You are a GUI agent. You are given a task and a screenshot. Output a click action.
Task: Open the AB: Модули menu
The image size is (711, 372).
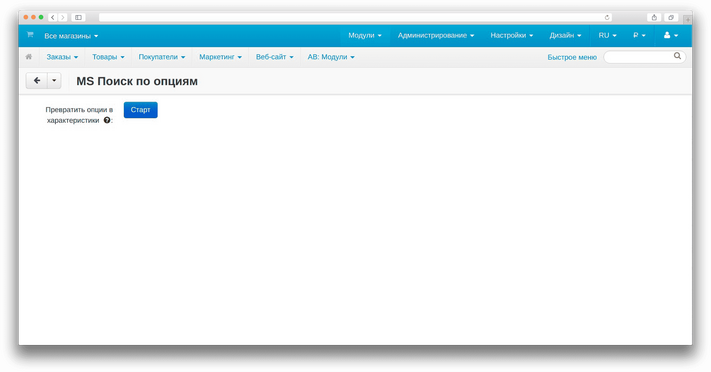331,57
